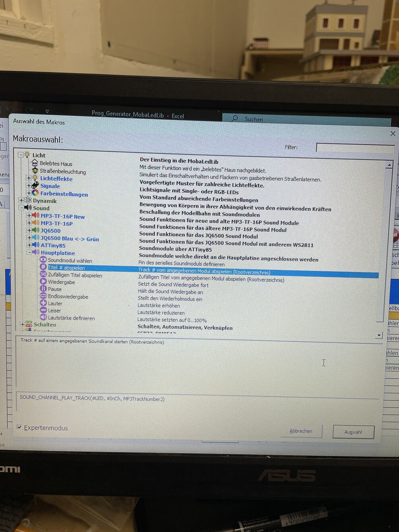399x532 pixels.
Task: Click the scrollbar down arrow of macro list
Action: click(379, 335)
